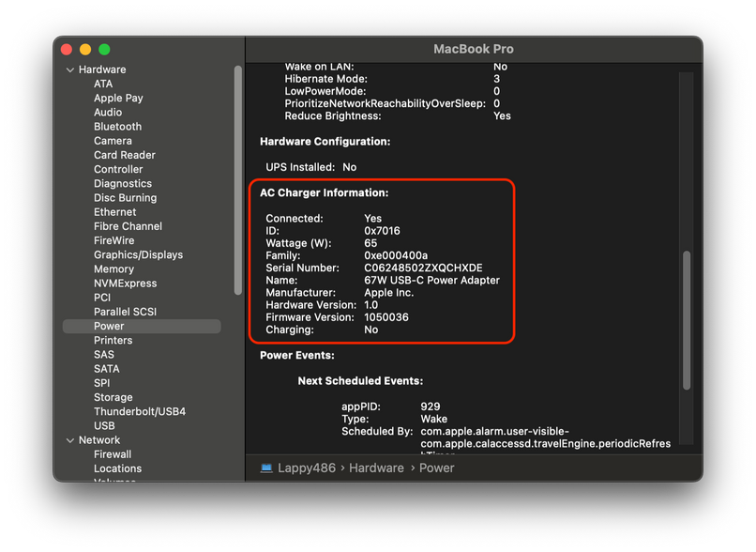Click the main content vertical scrollbar
Image resolution: width=756 pixels, height=552 pixels.
tap(687, 319)
